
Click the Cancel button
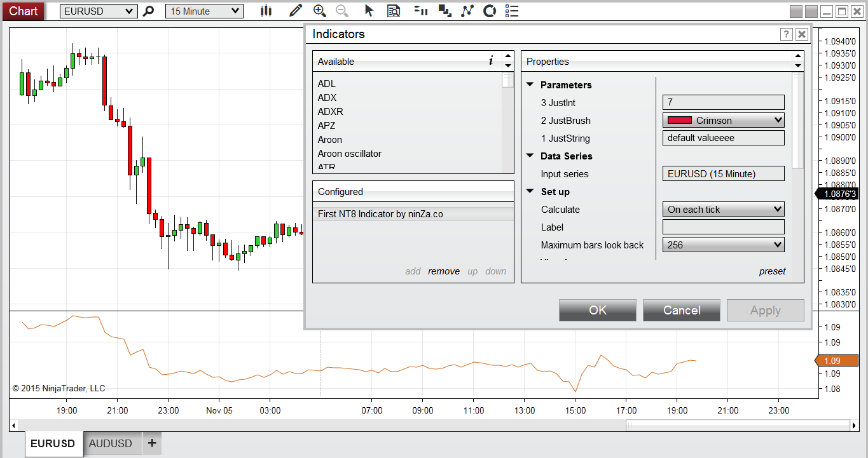pyautogui.click(x=682, y=310)
